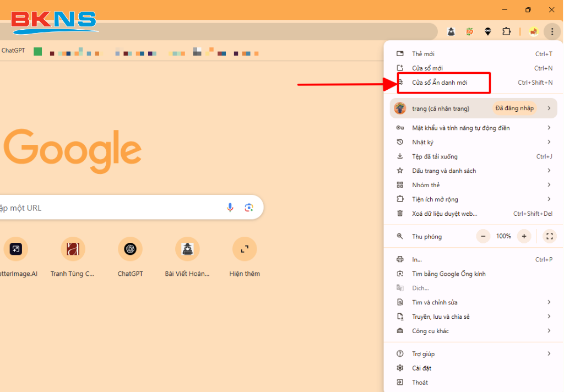Click the Đã đăng nhập button
564x392 pixels.
coord(514,108)
